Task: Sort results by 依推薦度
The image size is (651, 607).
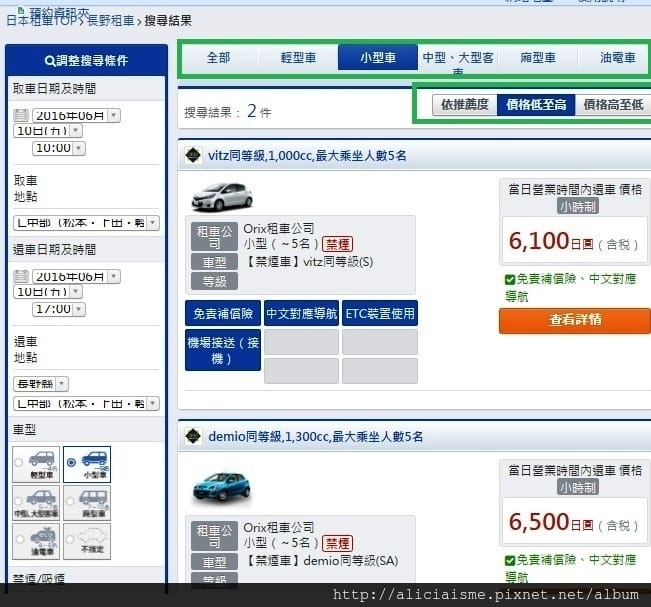Action: [465, 105]
